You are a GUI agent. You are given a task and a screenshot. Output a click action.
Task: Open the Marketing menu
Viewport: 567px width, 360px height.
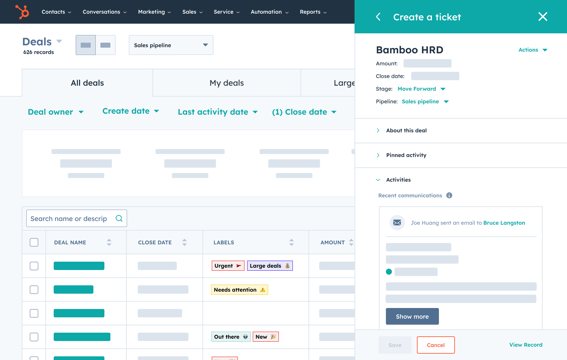(x=154, y=12)
